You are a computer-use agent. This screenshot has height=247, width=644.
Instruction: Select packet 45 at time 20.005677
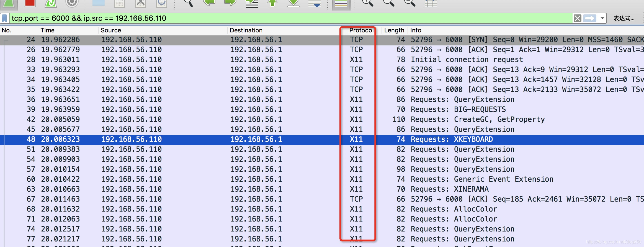[322, 129]
